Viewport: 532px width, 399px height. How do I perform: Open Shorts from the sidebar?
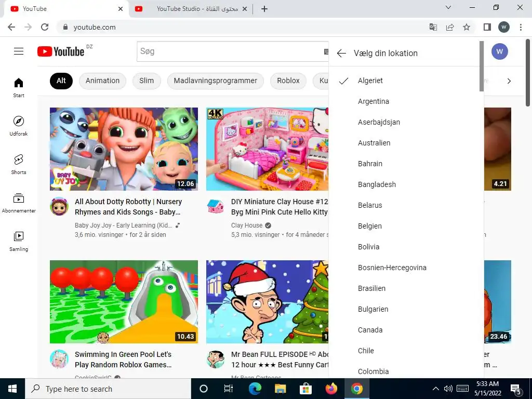[19, 164]
